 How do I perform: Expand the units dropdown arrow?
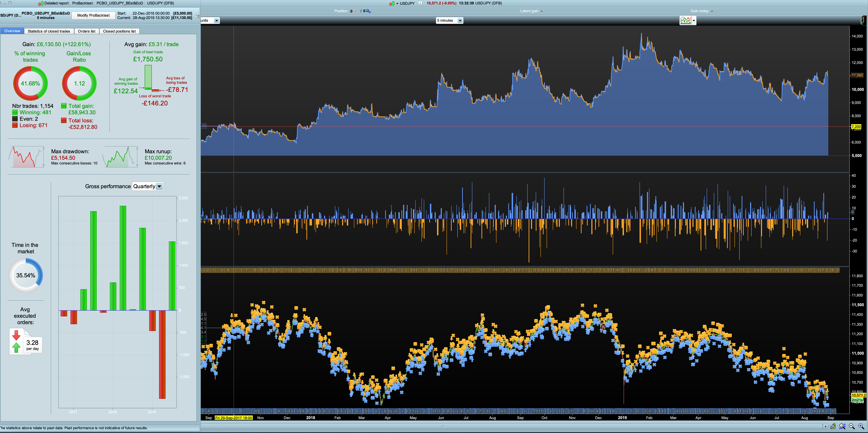pos(217,21)
